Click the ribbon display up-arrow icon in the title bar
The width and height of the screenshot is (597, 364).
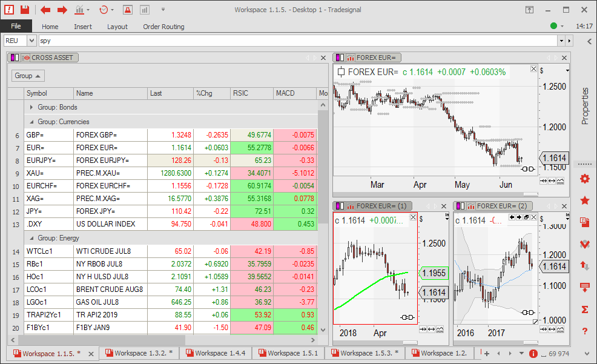530,10
